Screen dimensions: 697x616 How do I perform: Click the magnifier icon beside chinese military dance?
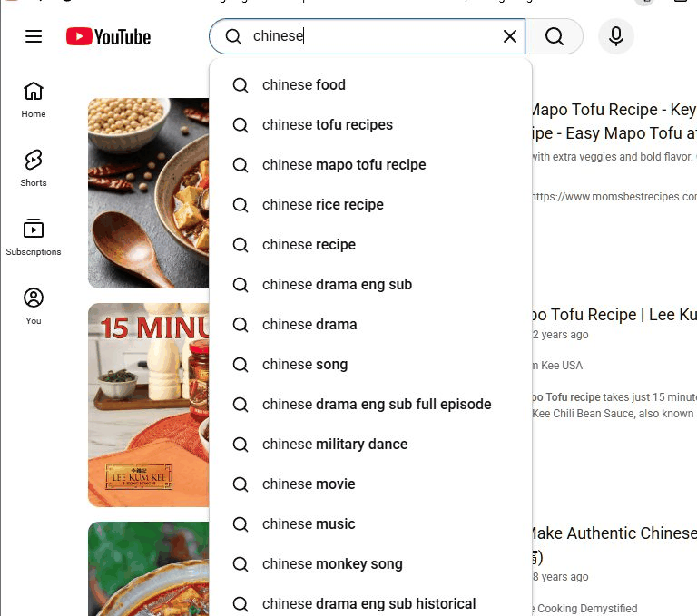241,444
